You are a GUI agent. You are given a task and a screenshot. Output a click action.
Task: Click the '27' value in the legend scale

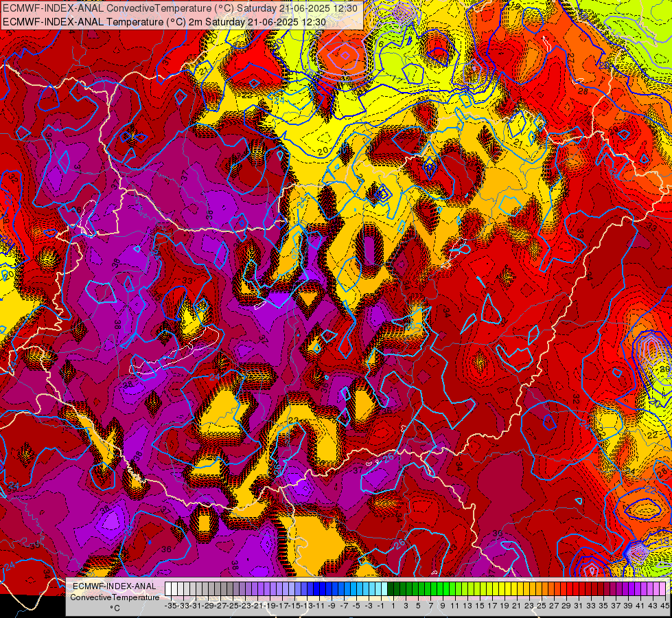pyautogui.click(x=554, y=606)
